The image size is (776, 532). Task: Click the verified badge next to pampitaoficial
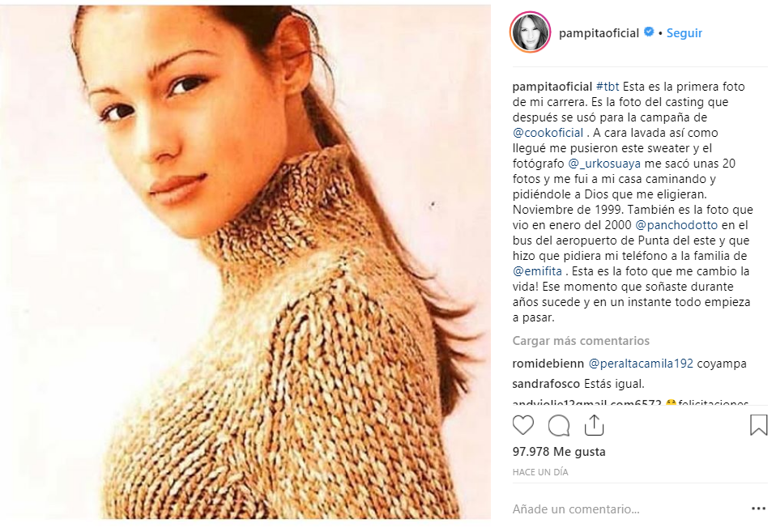pyautogui.click(x=648, y=32)
